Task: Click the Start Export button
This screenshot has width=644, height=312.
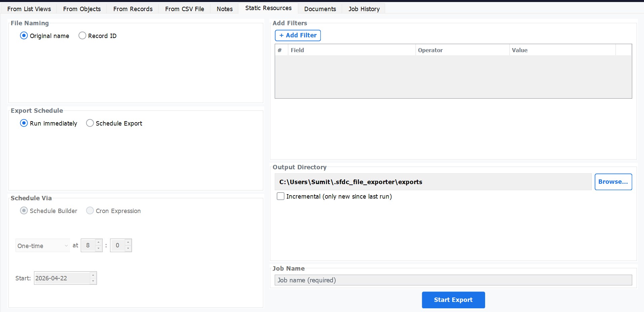Action: [x=453, y=300]
